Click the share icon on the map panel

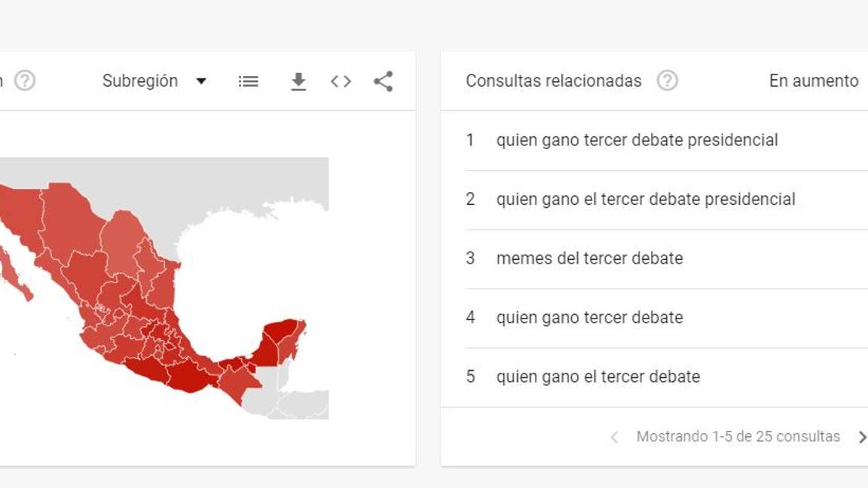coord(383,81)
